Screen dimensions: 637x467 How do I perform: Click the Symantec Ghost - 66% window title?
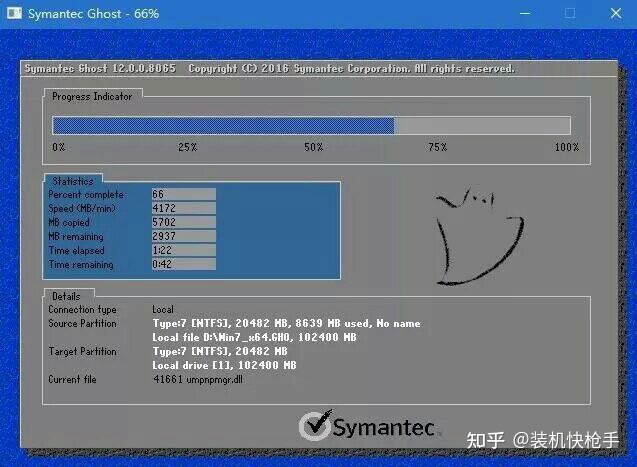(93, 13)
